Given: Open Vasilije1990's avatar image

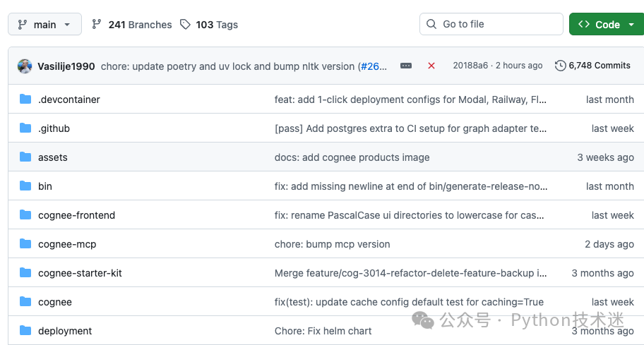Looking at the screenshot, I should 25,66.
